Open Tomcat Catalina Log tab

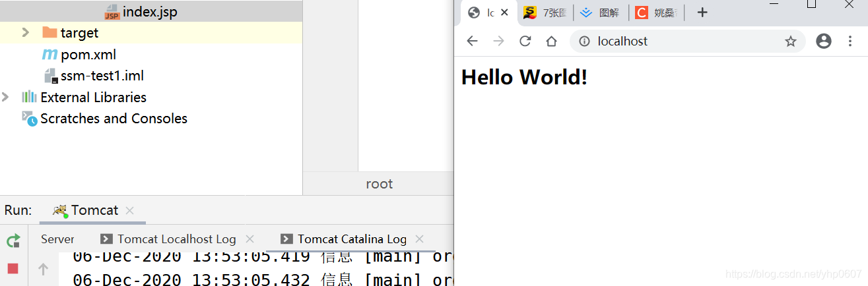pos(352,239)
